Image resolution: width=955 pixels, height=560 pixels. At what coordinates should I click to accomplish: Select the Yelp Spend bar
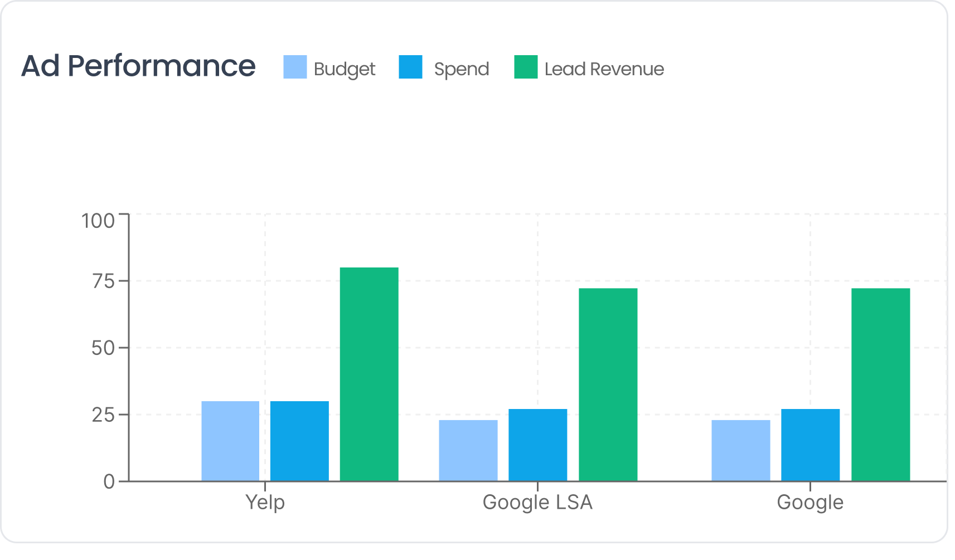click(299, 441)
